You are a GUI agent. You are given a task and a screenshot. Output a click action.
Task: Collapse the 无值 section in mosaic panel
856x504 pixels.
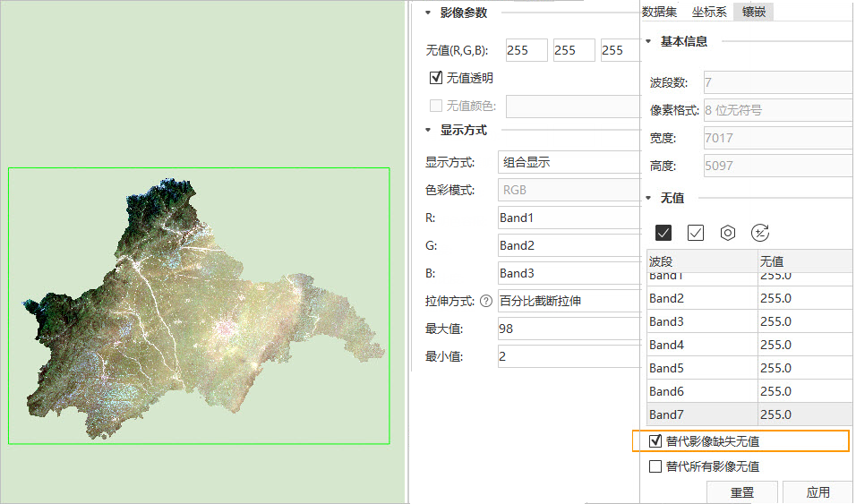click(x=648, y=198)
